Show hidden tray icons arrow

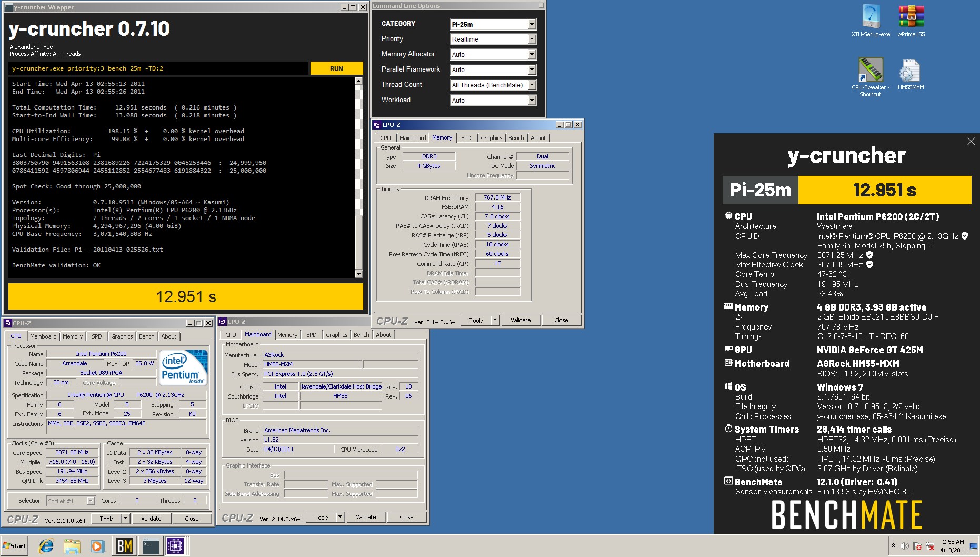(x=893, y=546)
